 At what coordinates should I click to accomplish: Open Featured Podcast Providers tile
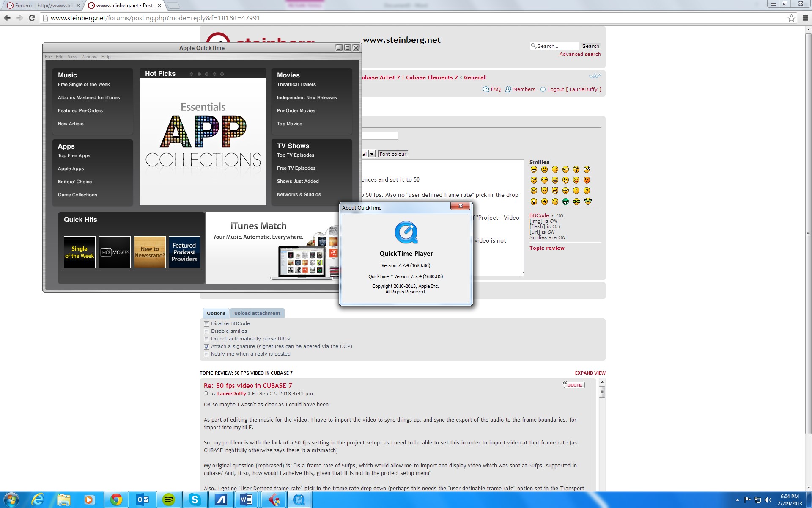click(x=184, y=252)
